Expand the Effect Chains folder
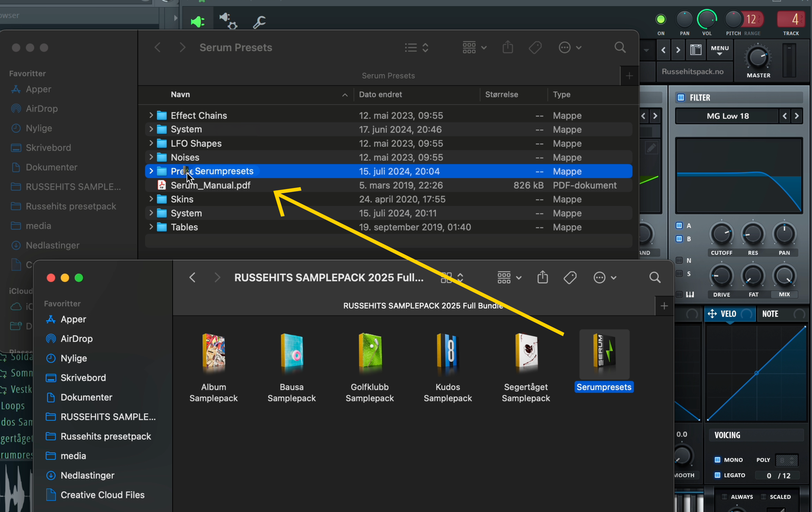This screenshot has height=512, width=812. 151,115
